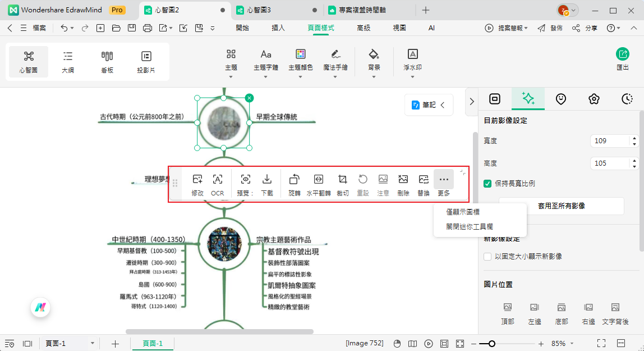Apply 水平翻轉 horizontal flip to image

(318, 184)
